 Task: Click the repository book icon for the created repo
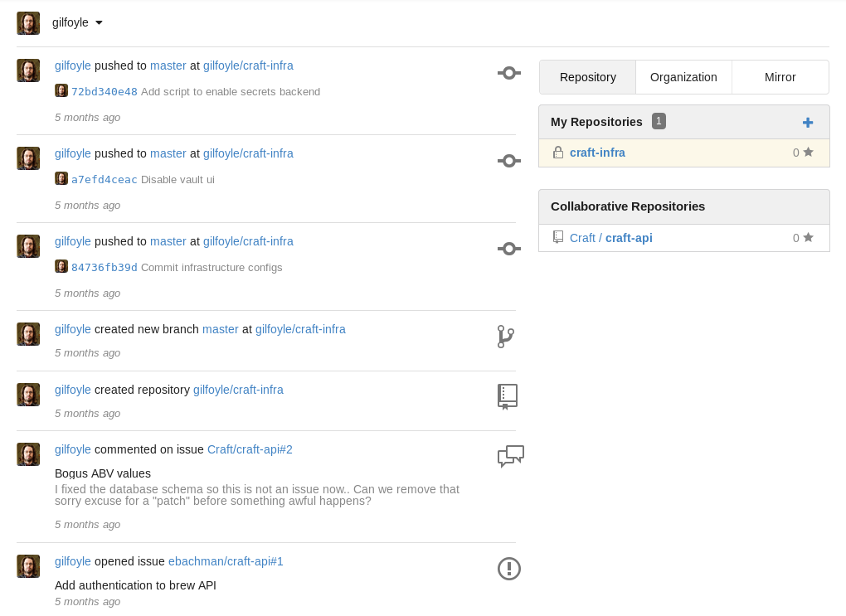click(x=508, y=396)
